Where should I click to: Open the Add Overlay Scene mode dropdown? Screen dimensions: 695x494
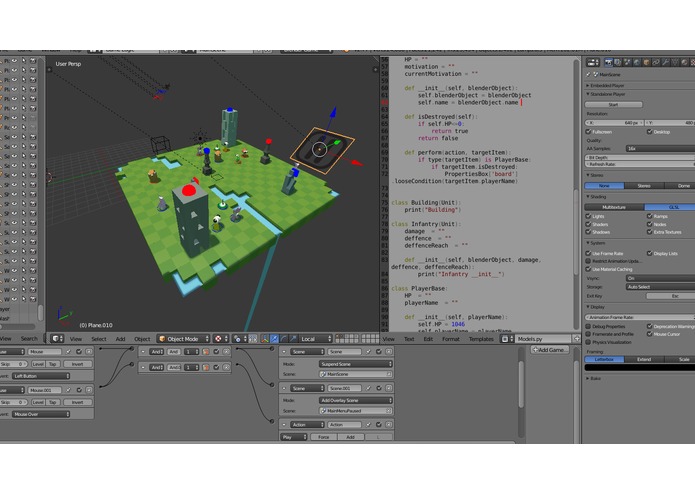click(355, 400)
